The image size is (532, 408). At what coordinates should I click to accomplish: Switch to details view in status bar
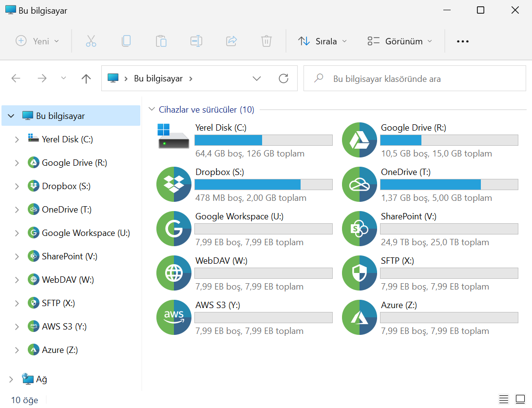[504, 399]
